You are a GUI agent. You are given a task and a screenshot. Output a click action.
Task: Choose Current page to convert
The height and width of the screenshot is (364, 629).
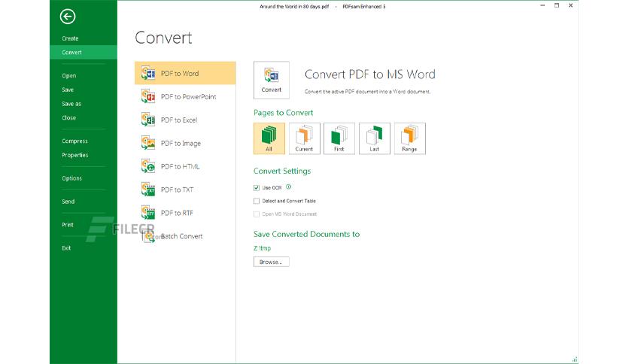(305, 138)
